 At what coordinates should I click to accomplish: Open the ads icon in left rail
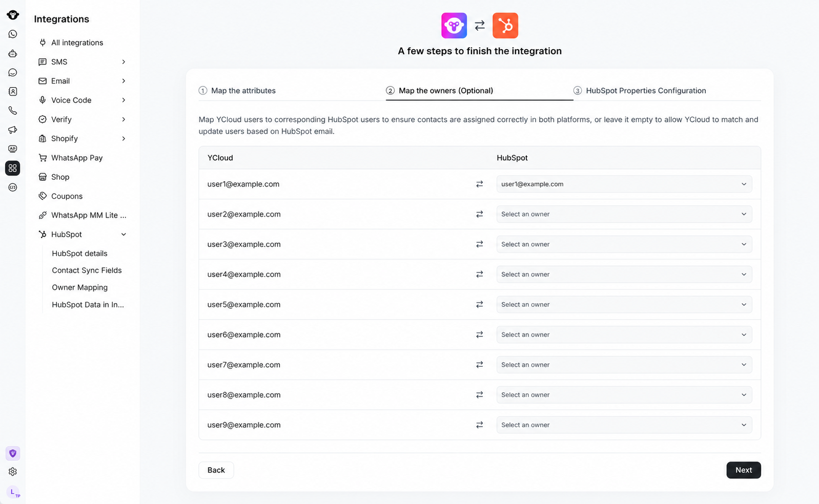pyautogui.click(x=13, y=149)
